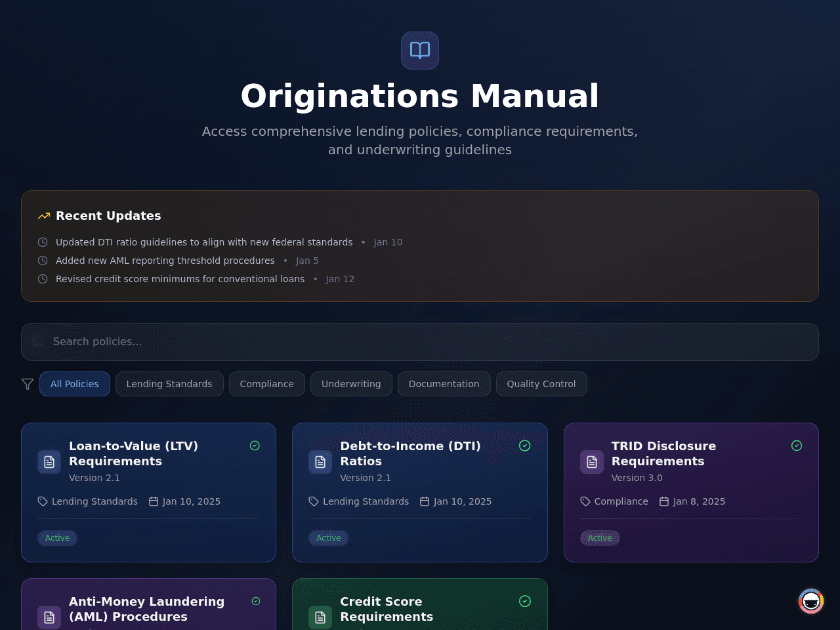Click the calendar icon on the Loan-to-Value card
The width and height of the screenshot is (840, 630).
[154, 501]
